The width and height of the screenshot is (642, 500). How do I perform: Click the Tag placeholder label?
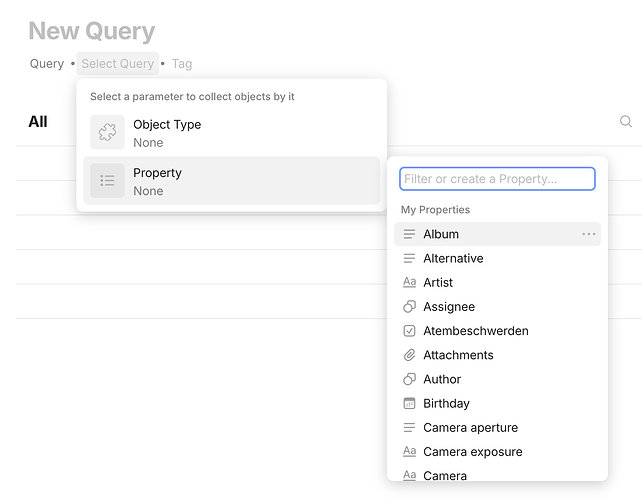coord(182,64)
